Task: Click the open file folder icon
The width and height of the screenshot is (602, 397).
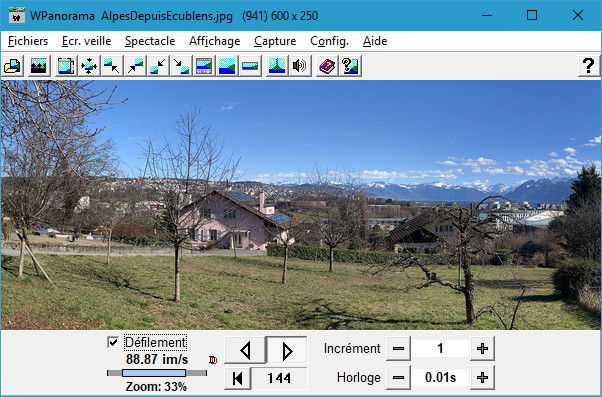Action: pyautogui.click(x=13, y=66)
